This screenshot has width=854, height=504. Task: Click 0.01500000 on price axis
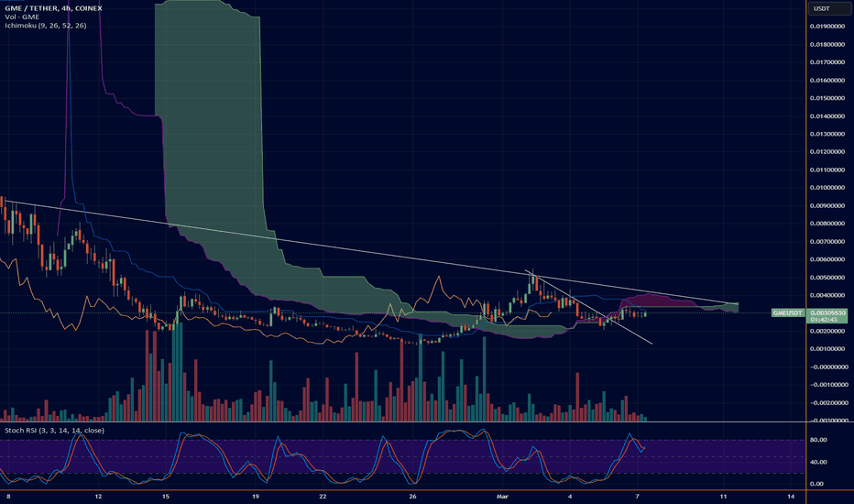(827, 98)
